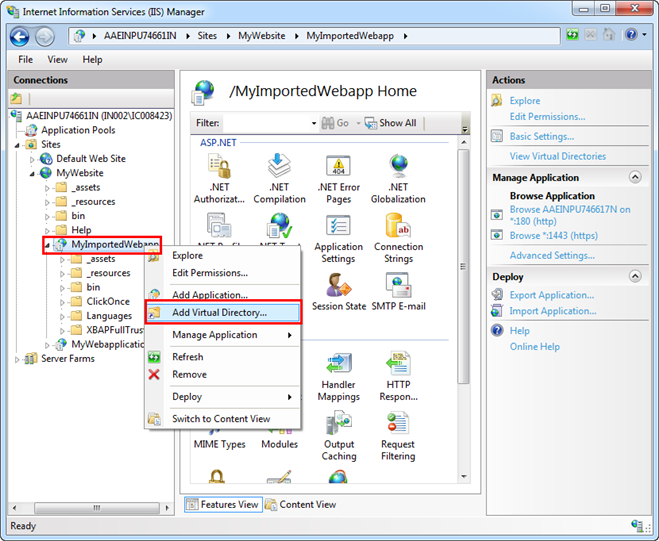Open the .NET Error Pages icon
The width and height of the screenshot is (659, 541).
tap(338, 179)
